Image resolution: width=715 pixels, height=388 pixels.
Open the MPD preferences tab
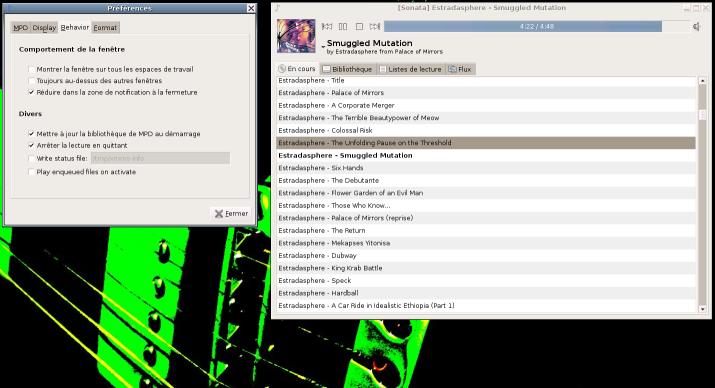pos(21,28)
